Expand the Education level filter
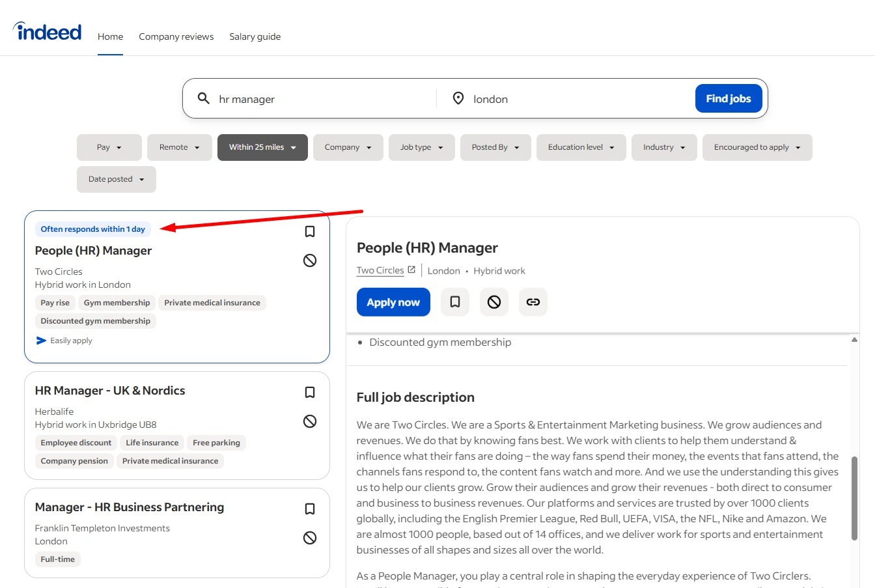 tap(581, 147)
